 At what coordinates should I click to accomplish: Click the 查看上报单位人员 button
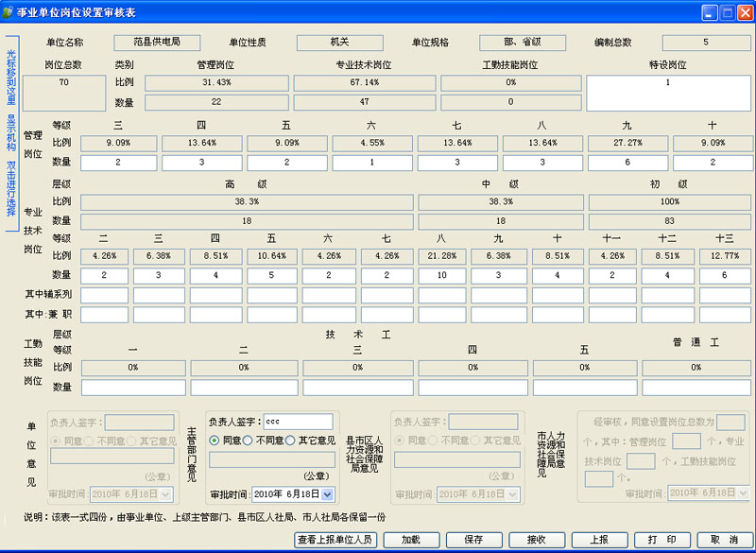click(x=335, y=540)
